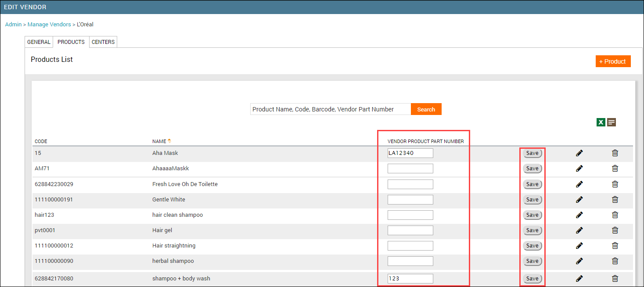This screenshot has height=287, width=644.
Task: Delete the AhaaaaMaskk product
Action: pyautogui.click(x=615, y=169)
